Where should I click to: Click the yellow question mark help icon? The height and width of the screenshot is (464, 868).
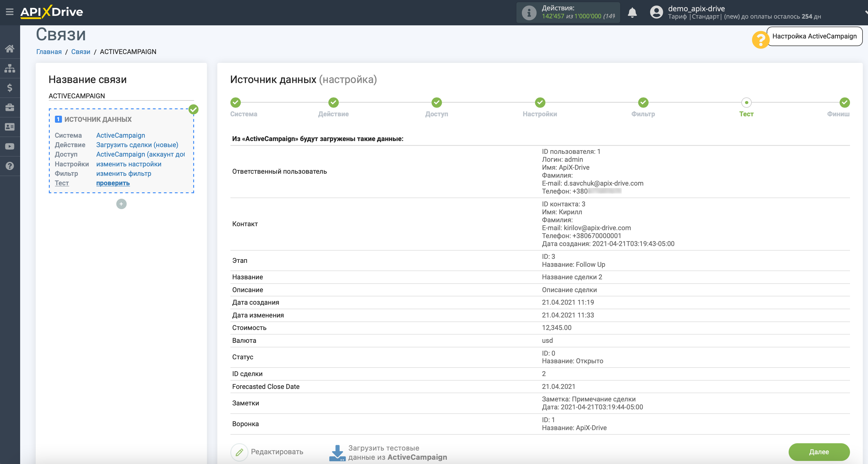coord(760,40)
